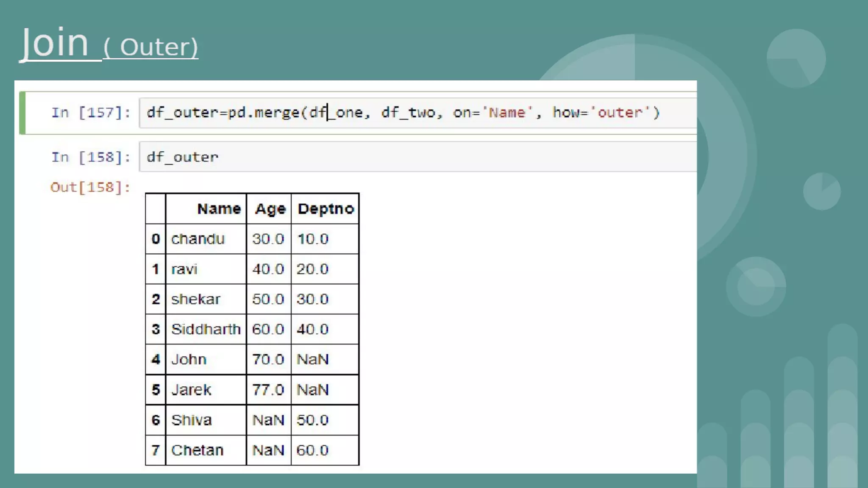Click Jarek's age value 77.0
The height and width of the screenshot is (488, 868).
(x=268, y=390)
